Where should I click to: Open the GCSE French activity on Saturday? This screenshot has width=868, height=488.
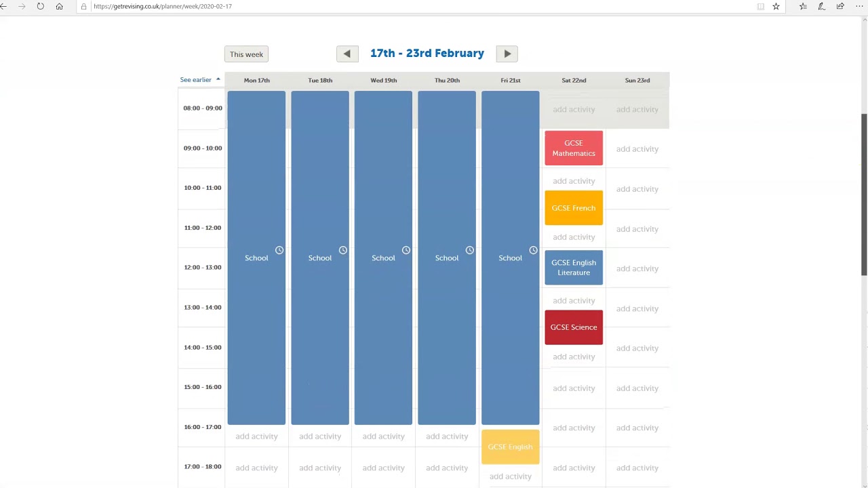[574, 208]
